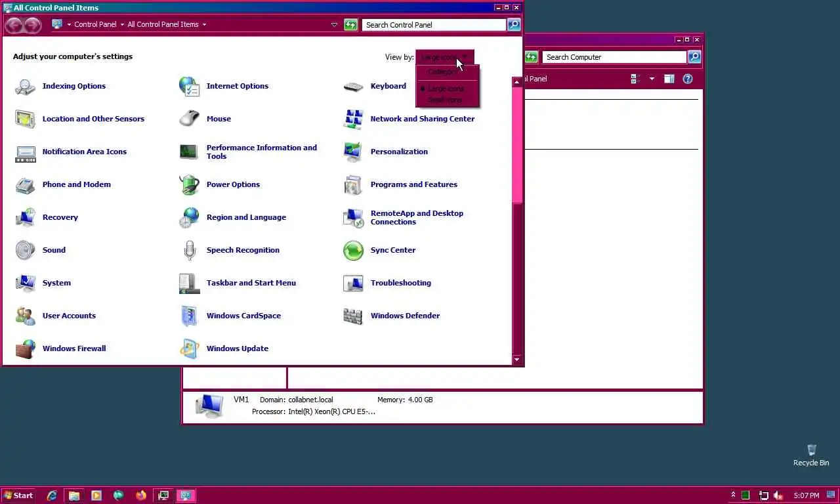Click Back button in Control Panel window

(14, 25)
